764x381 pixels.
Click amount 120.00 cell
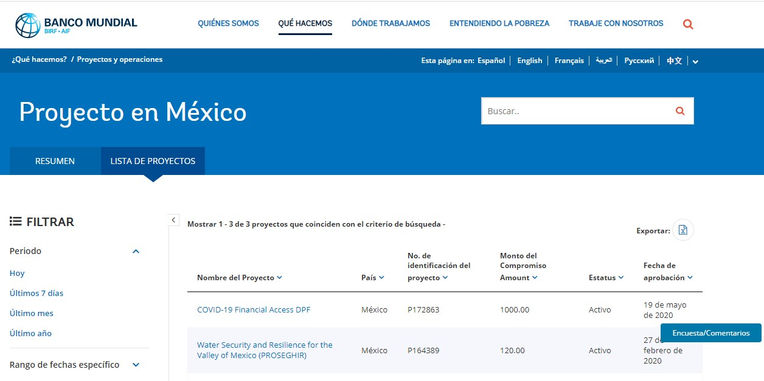(513, 351)
